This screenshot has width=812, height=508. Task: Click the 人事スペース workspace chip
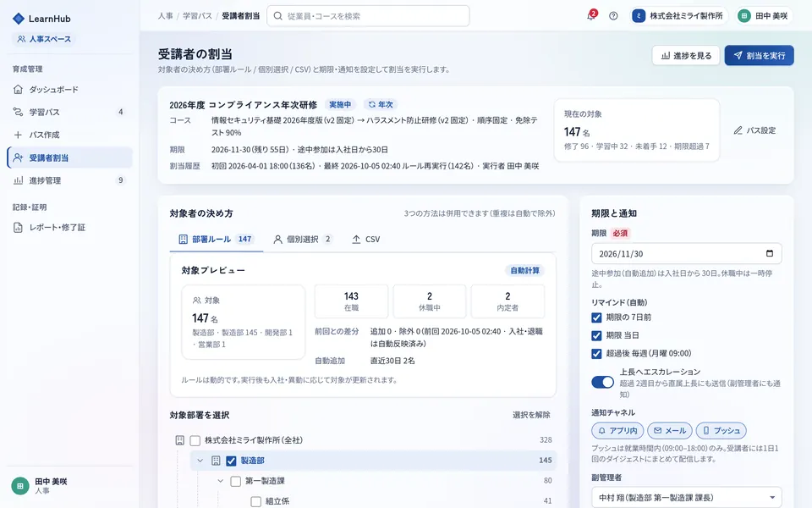coord(44,39)
